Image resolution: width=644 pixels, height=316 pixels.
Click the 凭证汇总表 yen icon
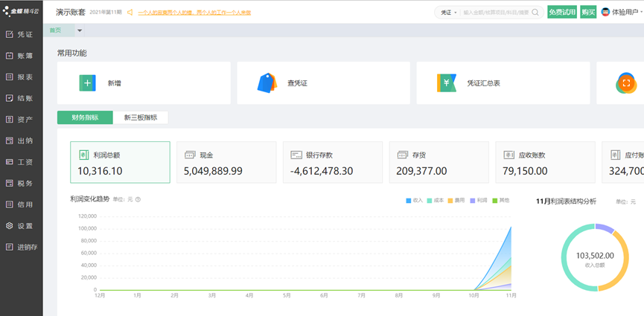click(447, 83)
